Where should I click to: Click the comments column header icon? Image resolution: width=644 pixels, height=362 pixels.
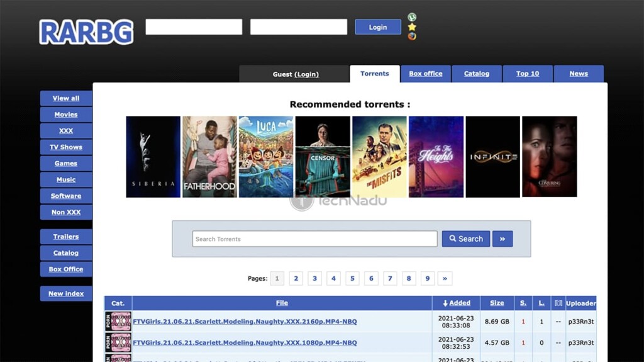pos(558,303)
